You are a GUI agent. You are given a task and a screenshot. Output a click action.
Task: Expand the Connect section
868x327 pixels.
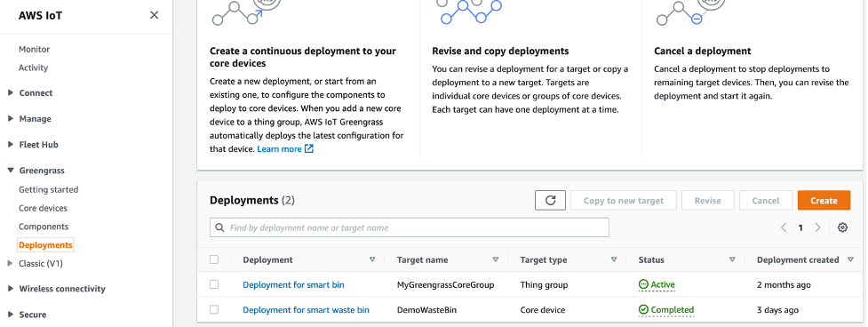(11, 93)
